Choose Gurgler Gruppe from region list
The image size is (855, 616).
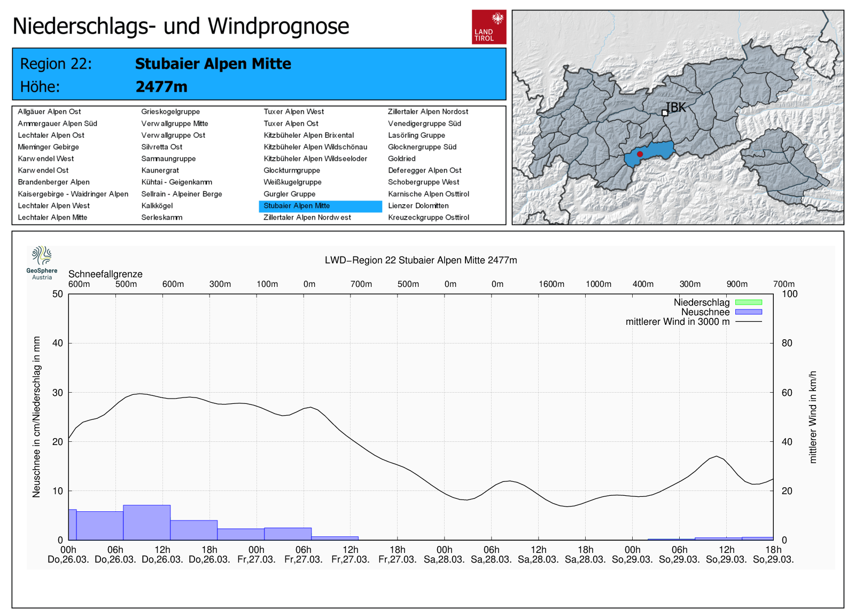click(289, 194)
